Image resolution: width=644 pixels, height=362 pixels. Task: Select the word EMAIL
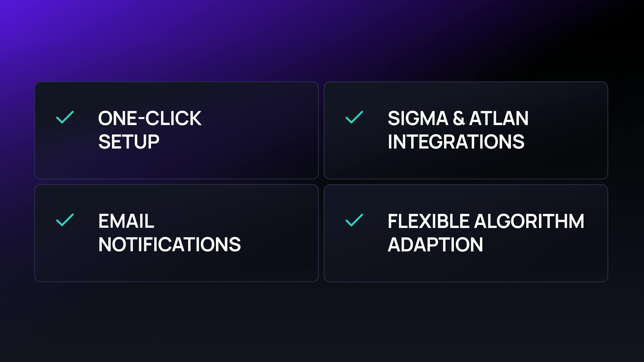126,221
